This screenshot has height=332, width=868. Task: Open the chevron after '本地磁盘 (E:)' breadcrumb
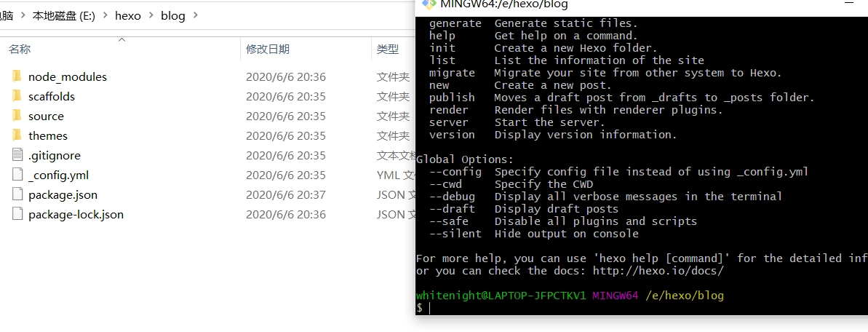(105, 15)
